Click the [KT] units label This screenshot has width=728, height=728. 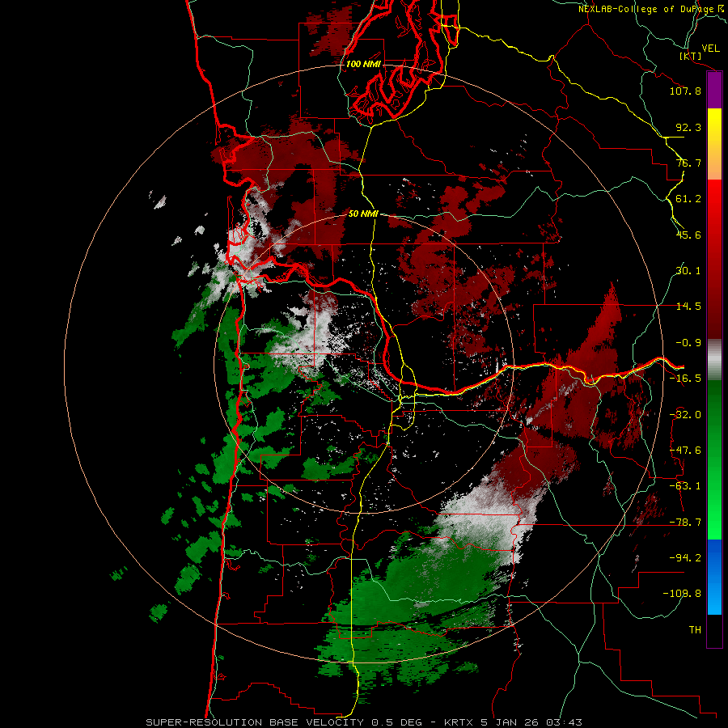point(691,56)
